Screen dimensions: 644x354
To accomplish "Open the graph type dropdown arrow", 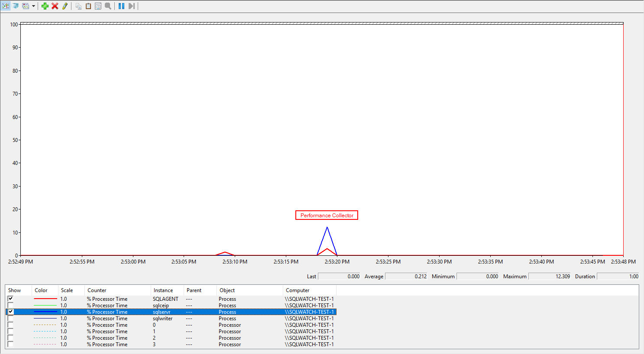I will pos(34,6).
